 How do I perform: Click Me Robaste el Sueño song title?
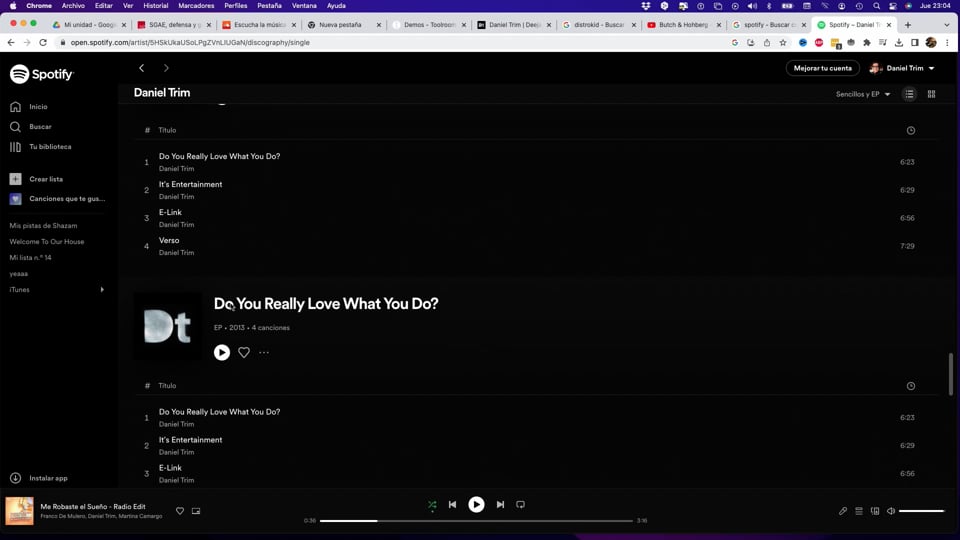(93, 507)
